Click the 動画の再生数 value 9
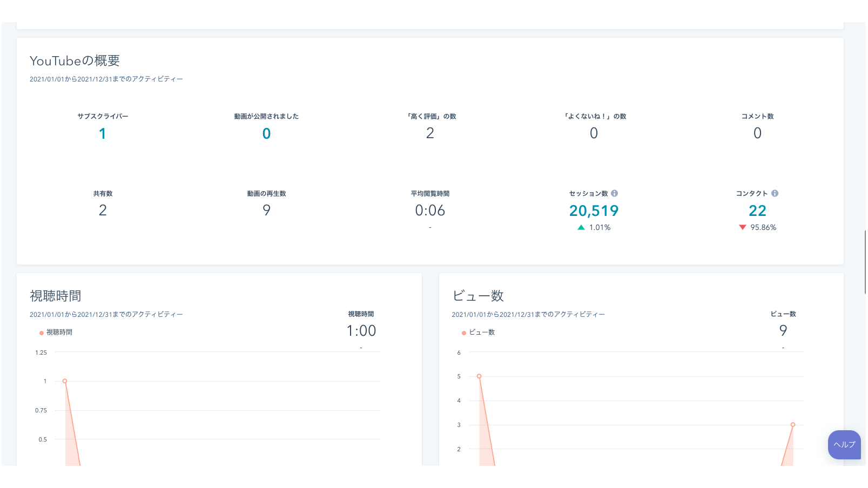 [266, 211]
